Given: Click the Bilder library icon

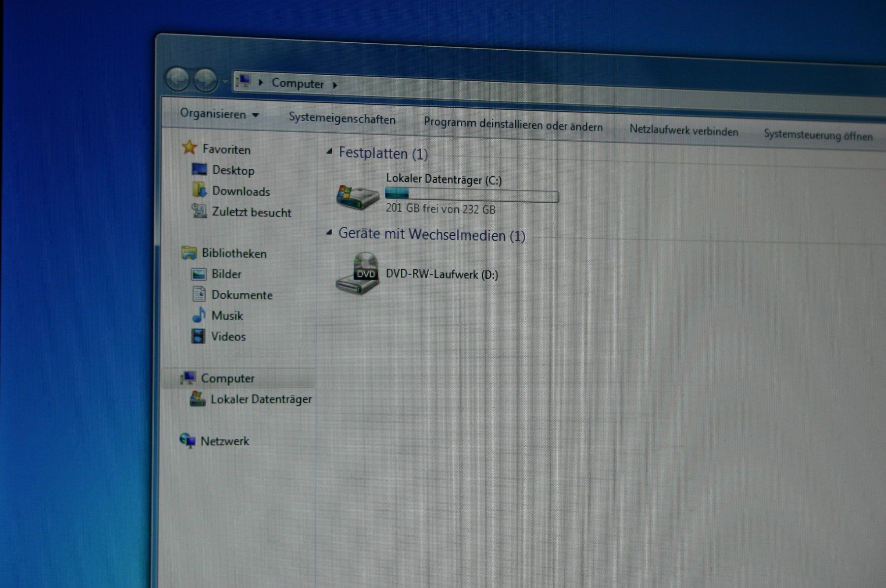Looking at the screenshot, I should pyautogui.click(x=198, y=274).
